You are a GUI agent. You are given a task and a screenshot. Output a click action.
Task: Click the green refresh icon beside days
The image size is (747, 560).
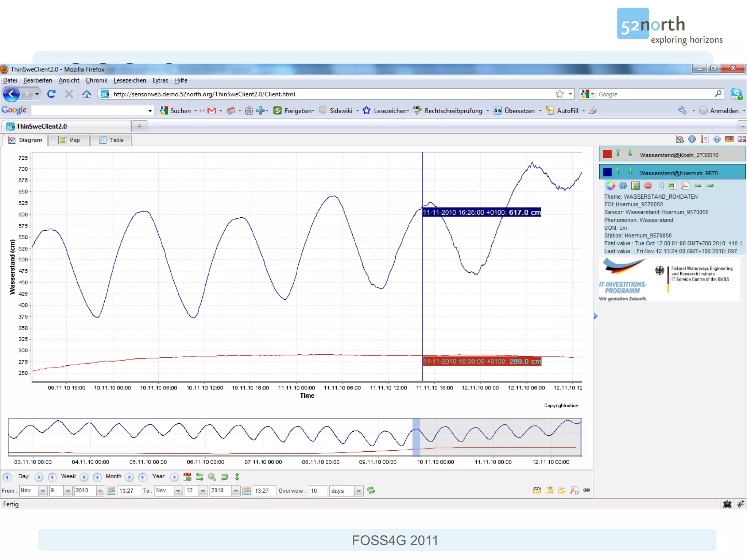[371, 490]
